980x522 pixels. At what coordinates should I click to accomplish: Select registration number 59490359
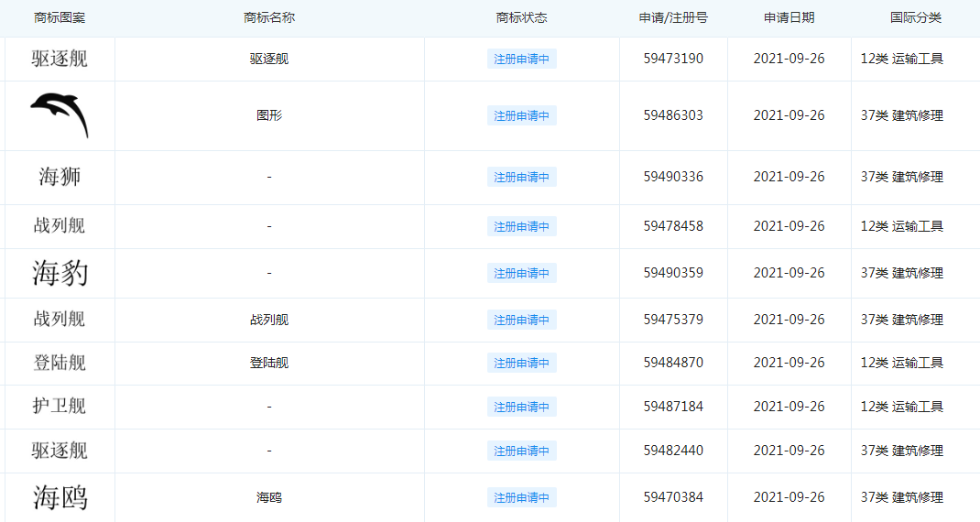673,273
